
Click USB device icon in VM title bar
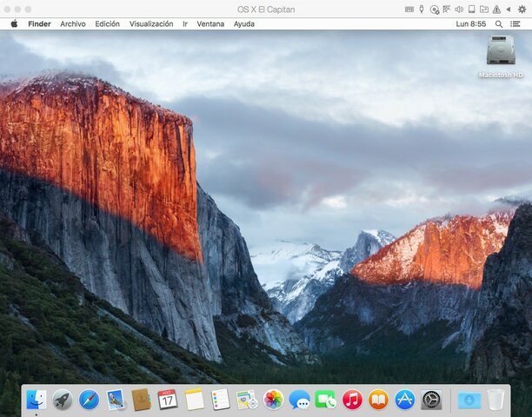click(x=422, y=10)
